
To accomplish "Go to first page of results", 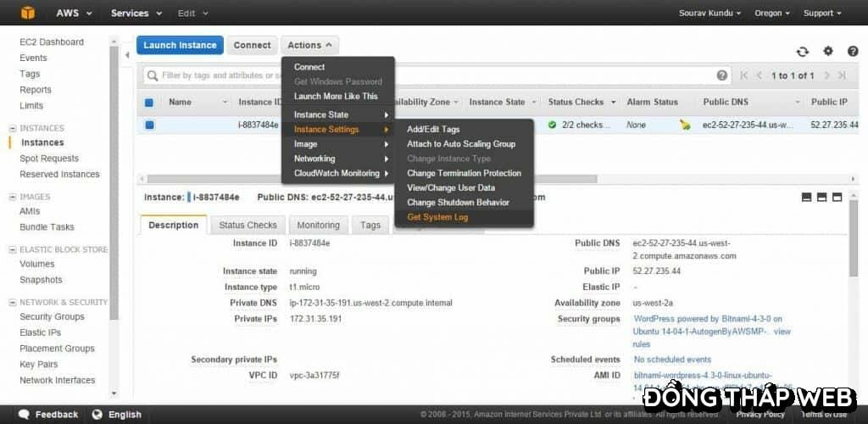I will [744, 75].
